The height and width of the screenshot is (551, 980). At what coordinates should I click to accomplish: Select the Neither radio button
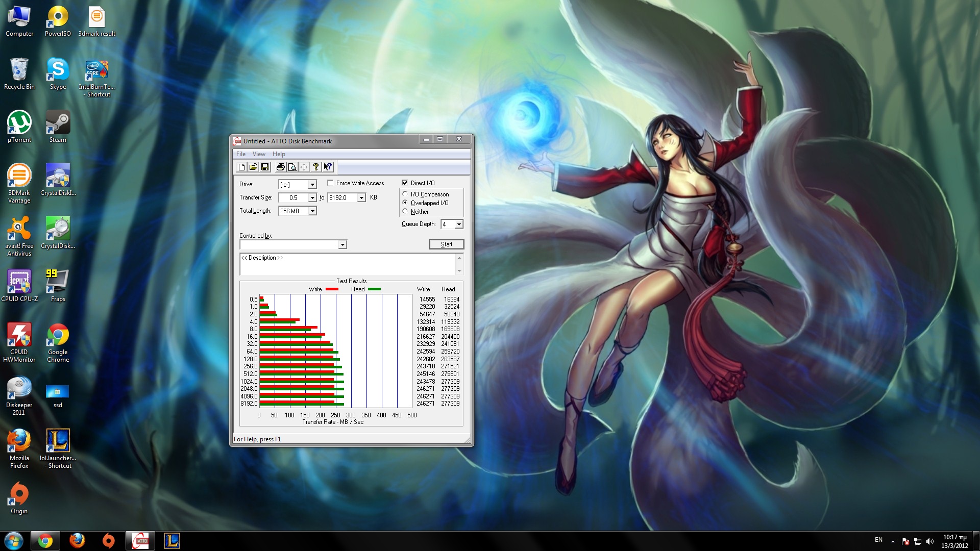point(405,211)
